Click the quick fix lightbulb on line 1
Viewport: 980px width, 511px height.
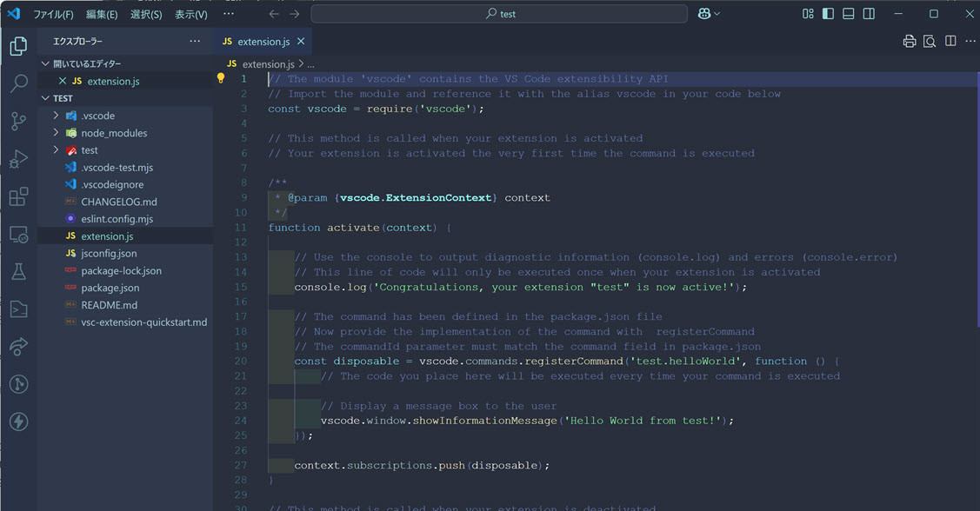221,78
